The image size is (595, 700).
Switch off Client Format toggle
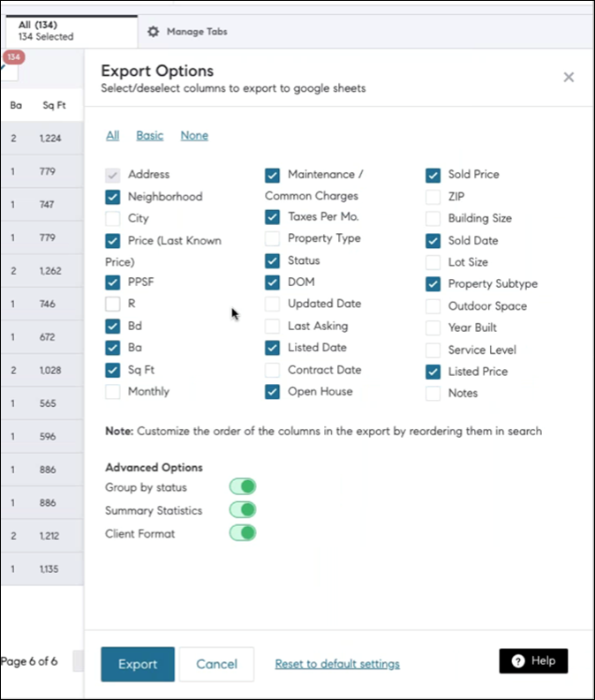(x=242, y=533)
